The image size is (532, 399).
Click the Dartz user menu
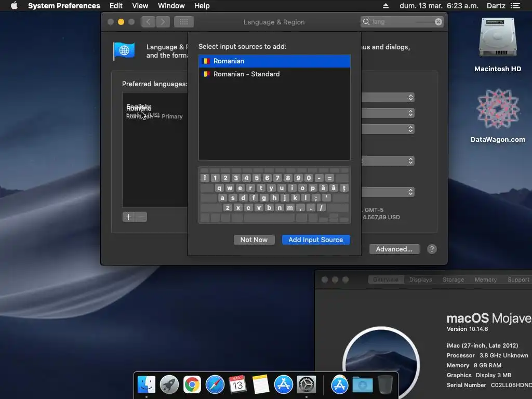click(496, 6)
